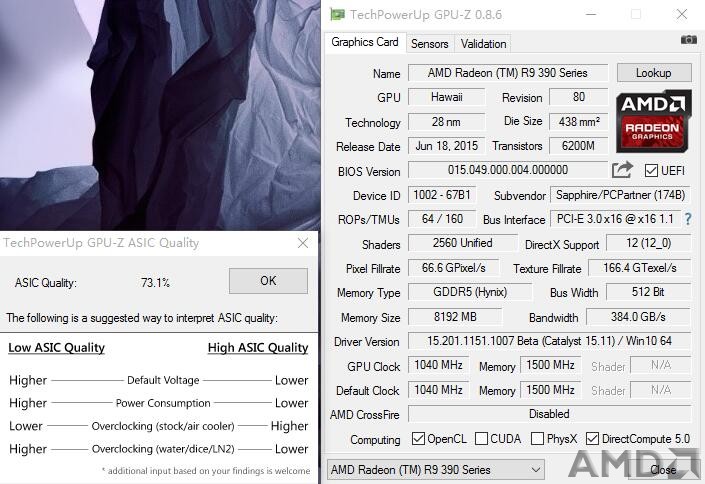
Task: Click the Low ASIC Quality heading
Action: click(x=57, y=348)
